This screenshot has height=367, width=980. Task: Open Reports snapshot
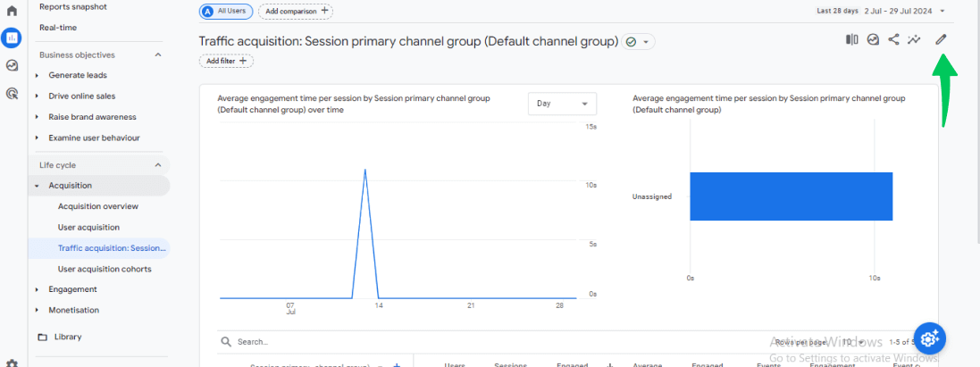click(73, 7)
